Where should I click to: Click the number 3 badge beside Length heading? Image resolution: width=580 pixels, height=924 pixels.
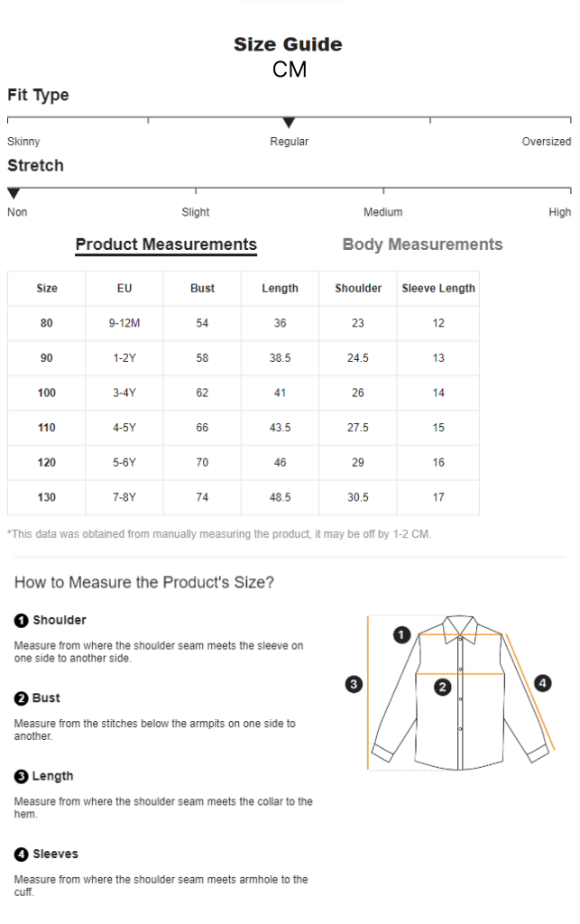tap(22, 777)
